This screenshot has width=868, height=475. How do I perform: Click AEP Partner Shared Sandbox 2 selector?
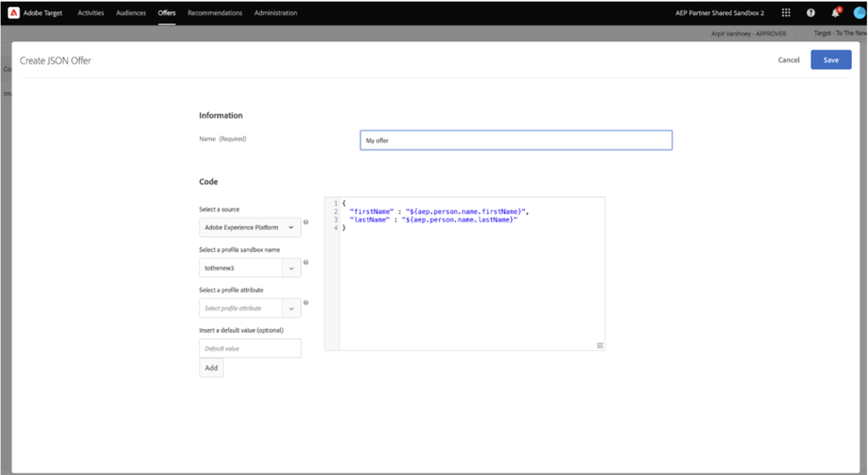[x=720, y=13]
